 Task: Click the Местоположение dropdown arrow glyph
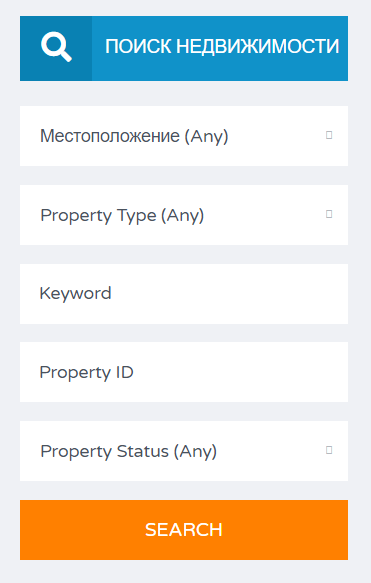coord(329,135)
